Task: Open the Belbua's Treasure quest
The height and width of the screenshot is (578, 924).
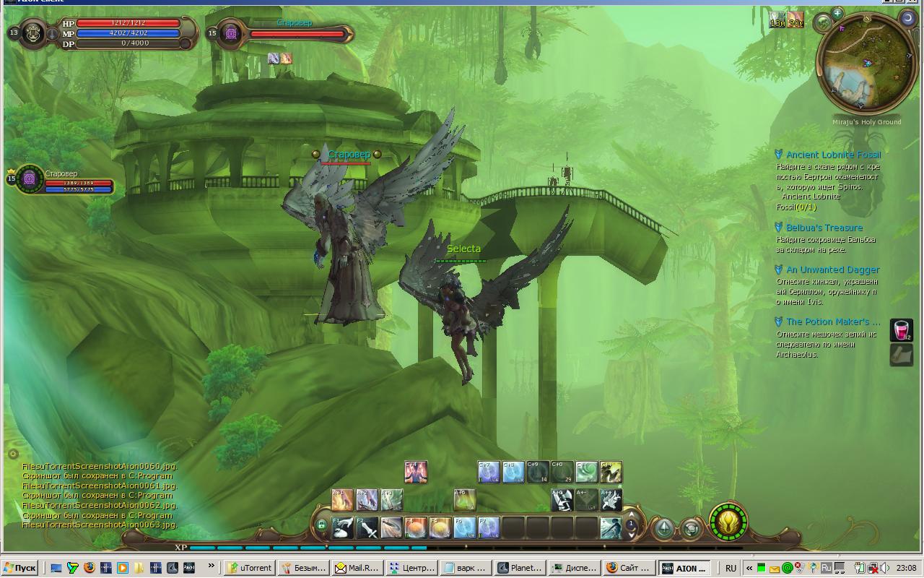Action: 824,228
